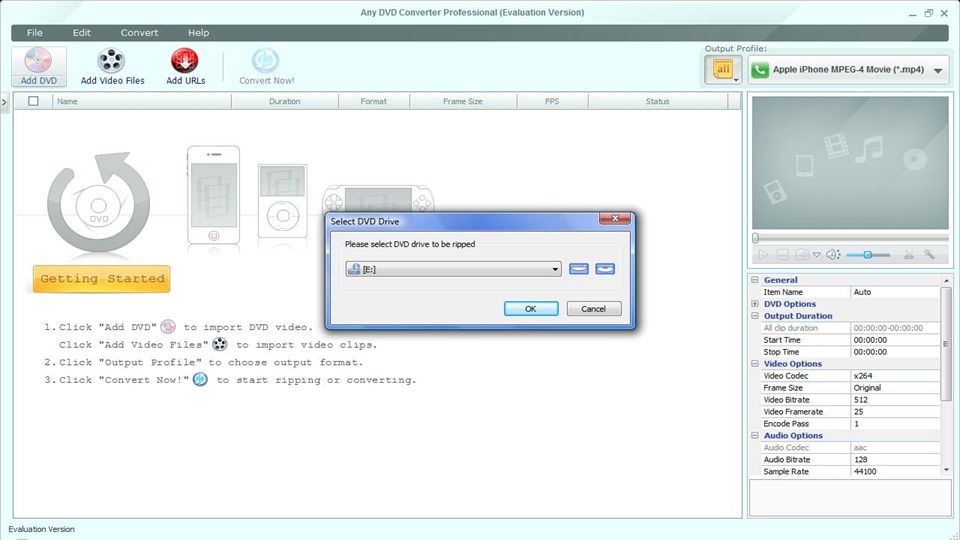Viewport: 960px width, 540px height.
Task: Click the video preview area
Action: 850,163
